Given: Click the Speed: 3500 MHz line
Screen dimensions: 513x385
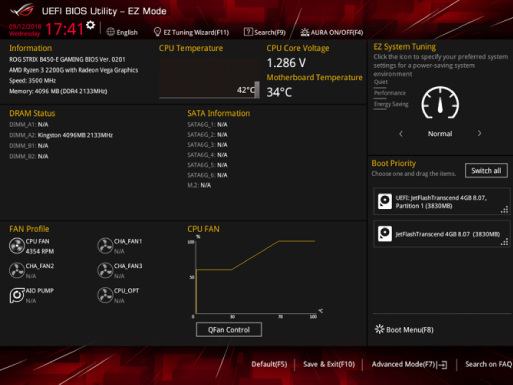Looking at the screenshot, I should point(32,81).
